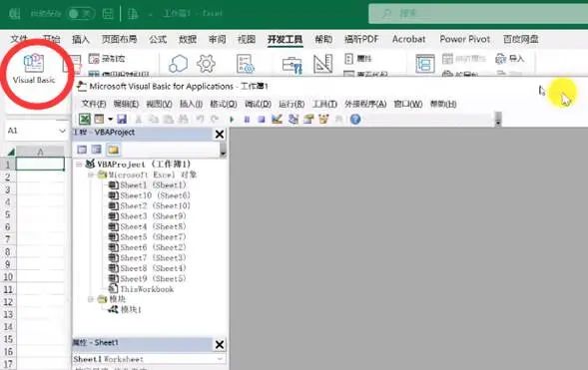
Task: Click View Object icon in project panel
Action: pyautogui.click(x=97, y=150)
